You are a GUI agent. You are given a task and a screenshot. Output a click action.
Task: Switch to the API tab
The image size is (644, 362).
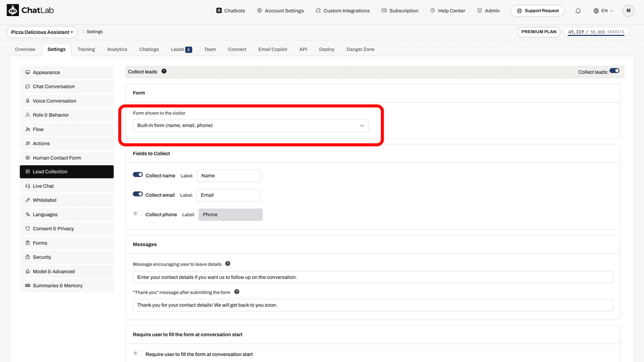(303, 49)
